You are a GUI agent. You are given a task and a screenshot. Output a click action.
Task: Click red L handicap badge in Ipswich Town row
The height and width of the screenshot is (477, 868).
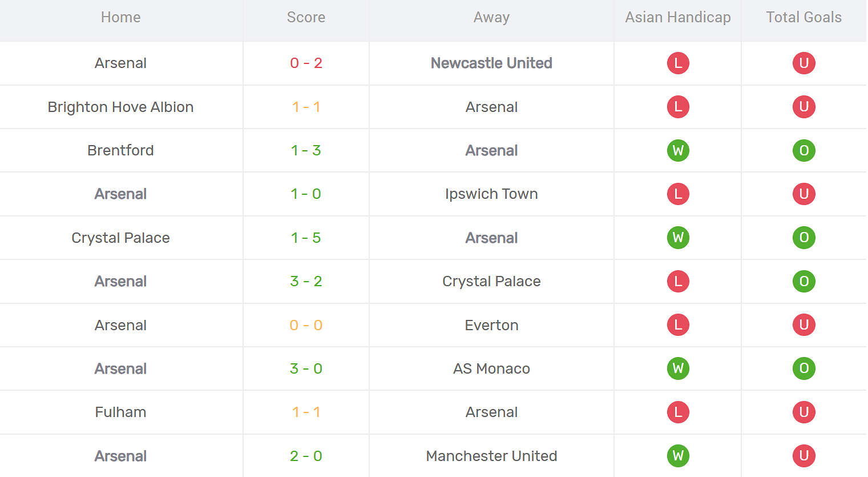tap(678, 194)
